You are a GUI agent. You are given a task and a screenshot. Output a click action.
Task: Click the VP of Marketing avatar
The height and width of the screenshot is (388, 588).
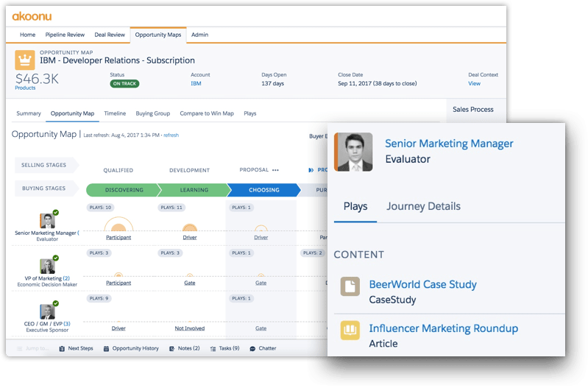(x=47, y=267)
